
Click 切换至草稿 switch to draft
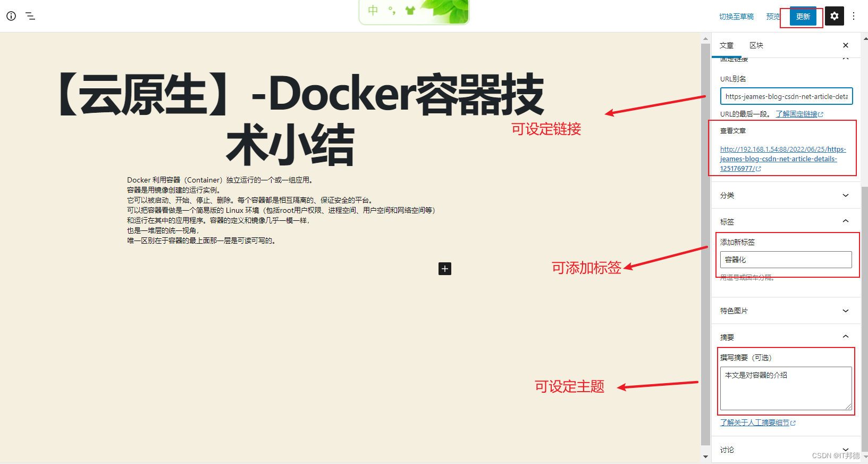pos(736,16)
